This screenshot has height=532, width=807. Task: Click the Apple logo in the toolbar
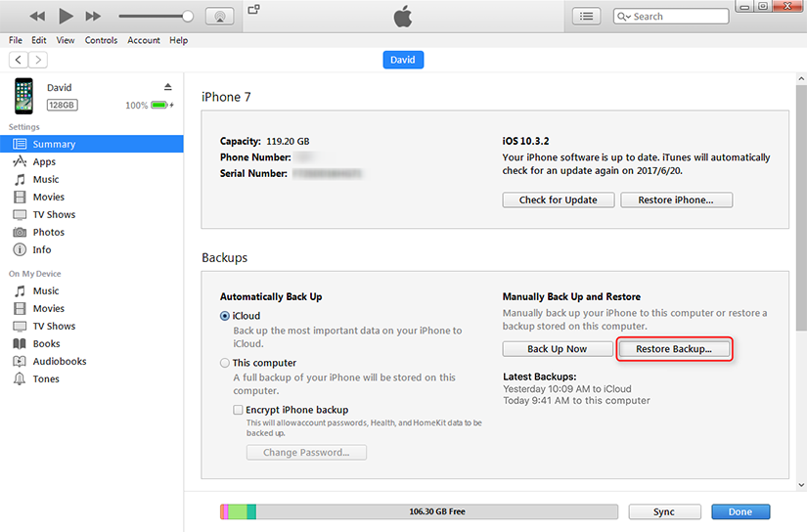403,17
